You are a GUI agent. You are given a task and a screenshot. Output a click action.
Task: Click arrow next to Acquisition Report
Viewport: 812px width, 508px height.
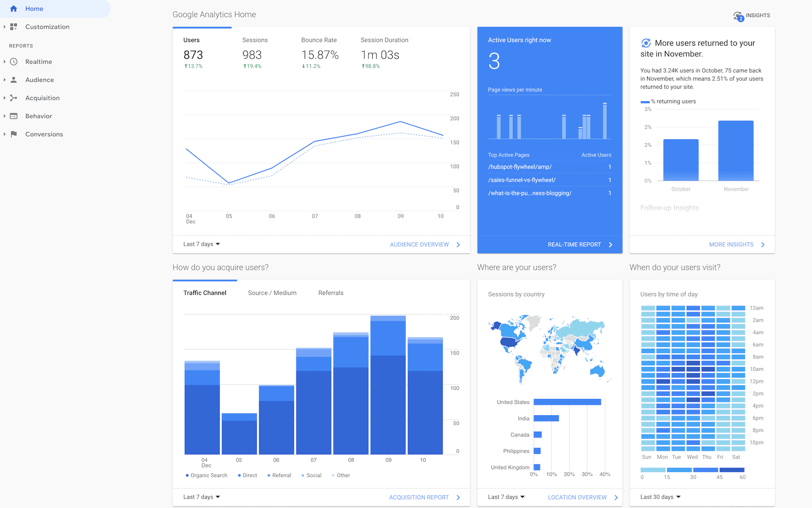(458, 497)
